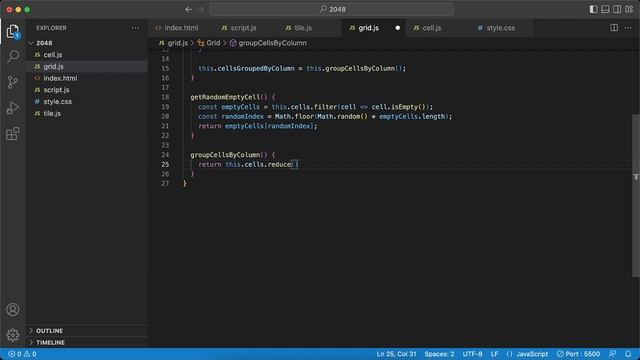Open the Search view in activity bar
Screen dimensions: 640x360
(13, 56)
